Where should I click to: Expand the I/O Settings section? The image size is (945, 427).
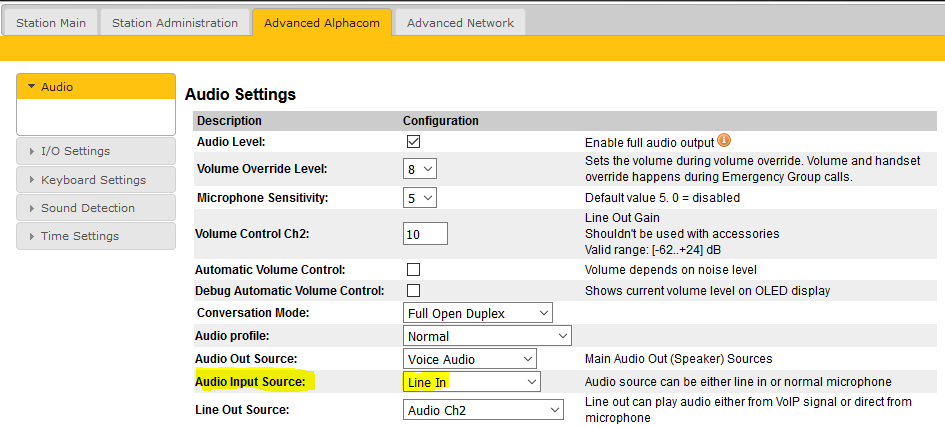pos(96,151)
